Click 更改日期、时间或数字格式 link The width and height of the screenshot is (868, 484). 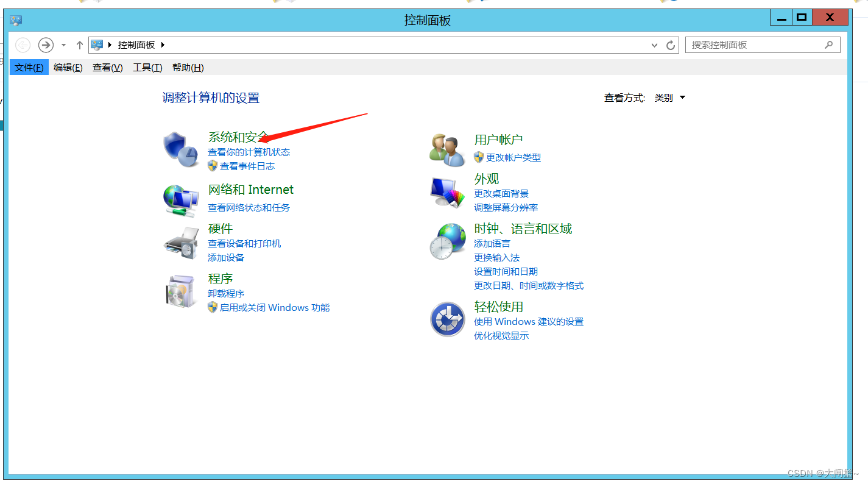(x=529, y=286)
